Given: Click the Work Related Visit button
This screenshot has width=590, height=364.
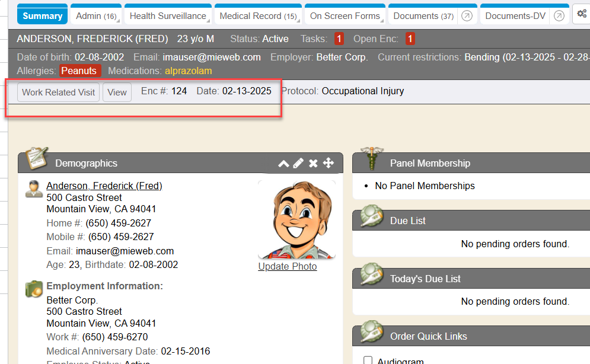Looking at the screenshot, I should coord(58,92).
